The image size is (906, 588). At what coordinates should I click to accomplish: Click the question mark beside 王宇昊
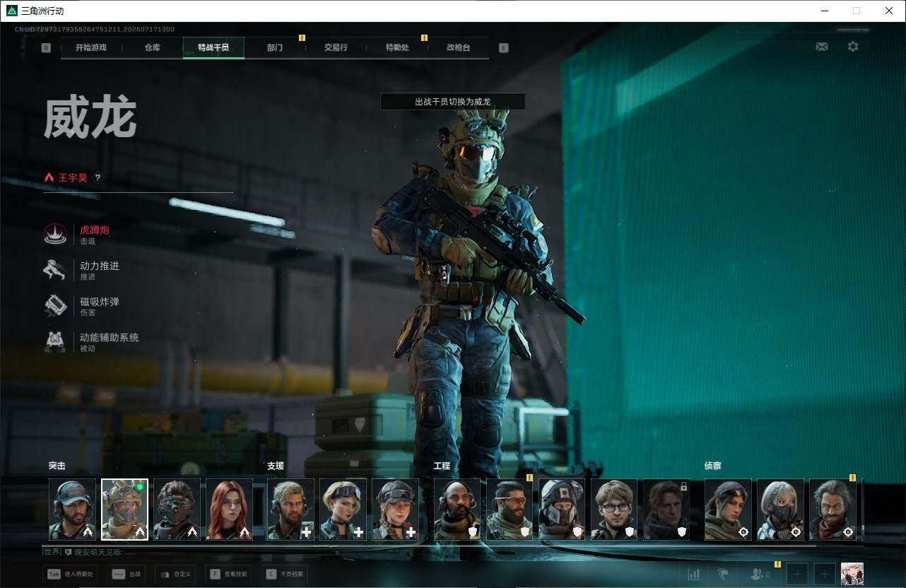click(98, 178)
